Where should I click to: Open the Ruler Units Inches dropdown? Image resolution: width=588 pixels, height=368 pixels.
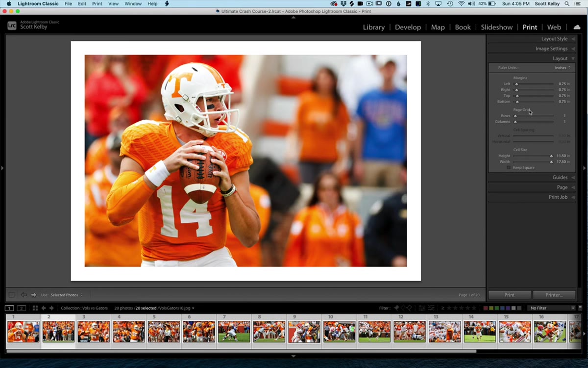[x=563, y=67]
